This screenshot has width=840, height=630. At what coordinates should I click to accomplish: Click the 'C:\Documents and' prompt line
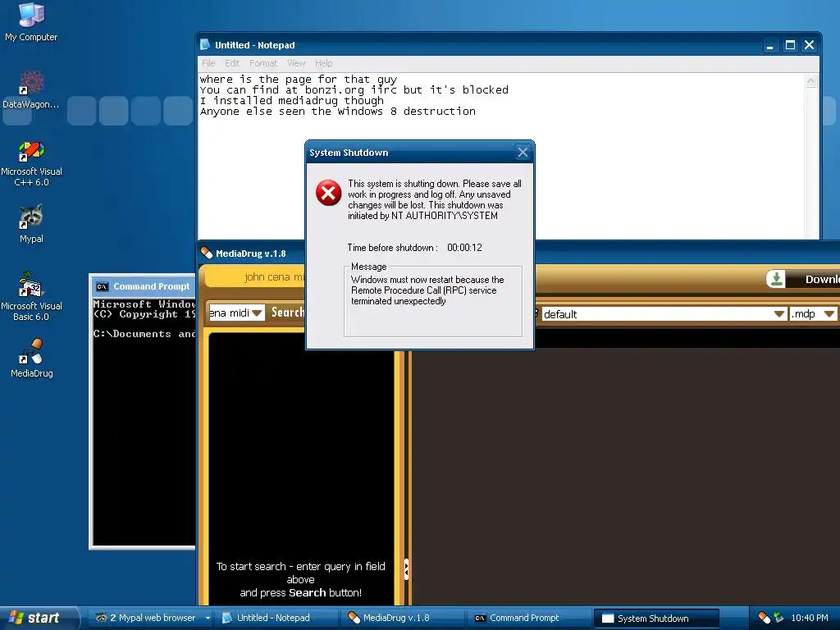click(x=144, y=334)
